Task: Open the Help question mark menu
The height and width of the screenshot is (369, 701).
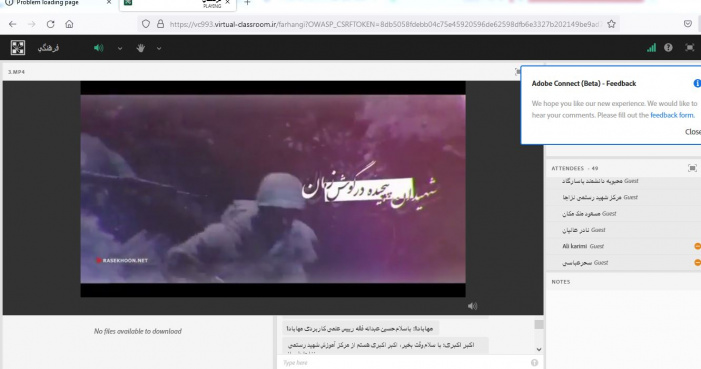Action: tap(668, 47)
